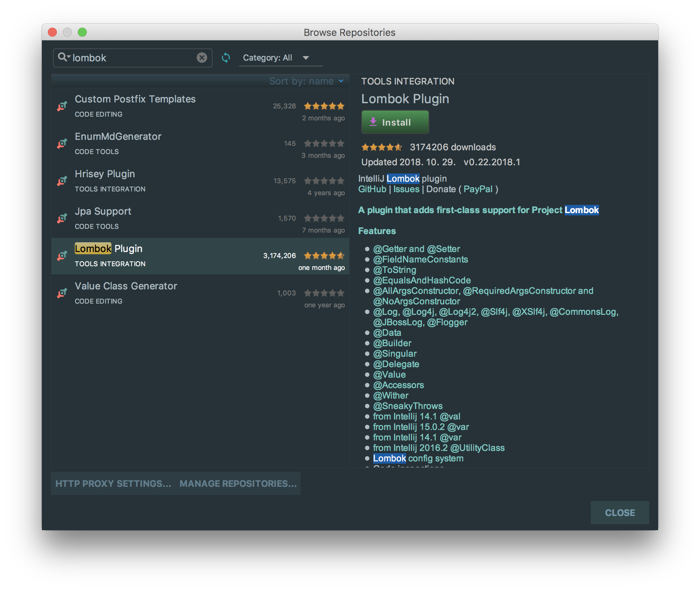Image resolution: width=700 pixels, height=590 pixels.
Task: Open the Sort by: name dropdown
Action: point(306,81)
